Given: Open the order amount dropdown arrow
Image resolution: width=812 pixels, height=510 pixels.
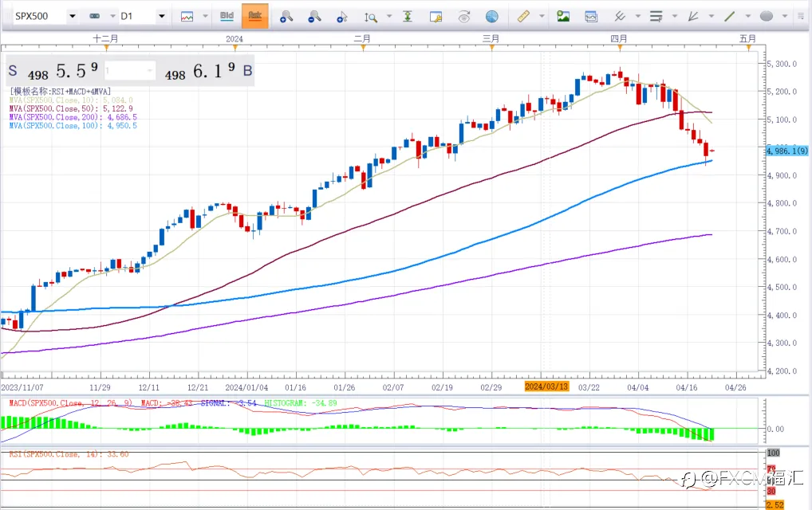Looking at the screenshot, I should (x=150, y=70).
